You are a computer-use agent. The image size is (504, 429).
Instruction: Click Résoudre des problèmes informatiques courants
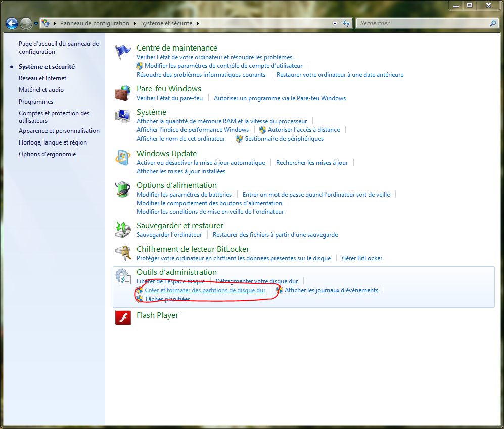pyautogui.click(x=201, y=75)
